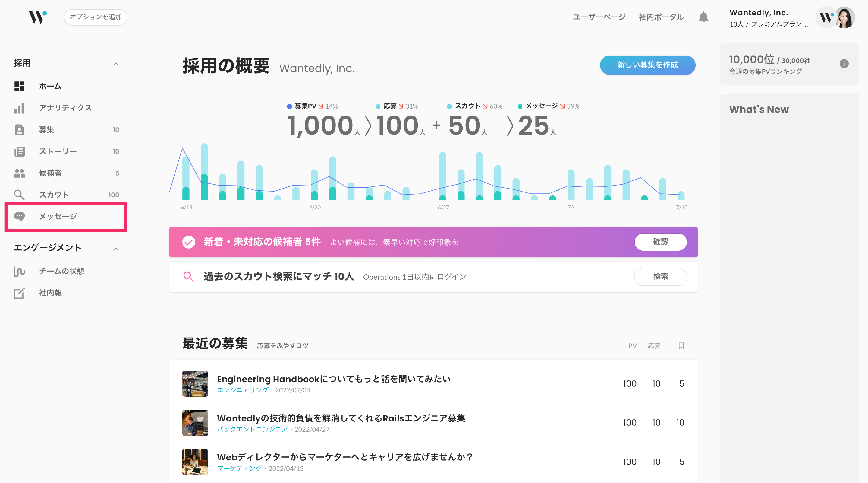
Task: Open the notification bell
Action: point(703,17)
